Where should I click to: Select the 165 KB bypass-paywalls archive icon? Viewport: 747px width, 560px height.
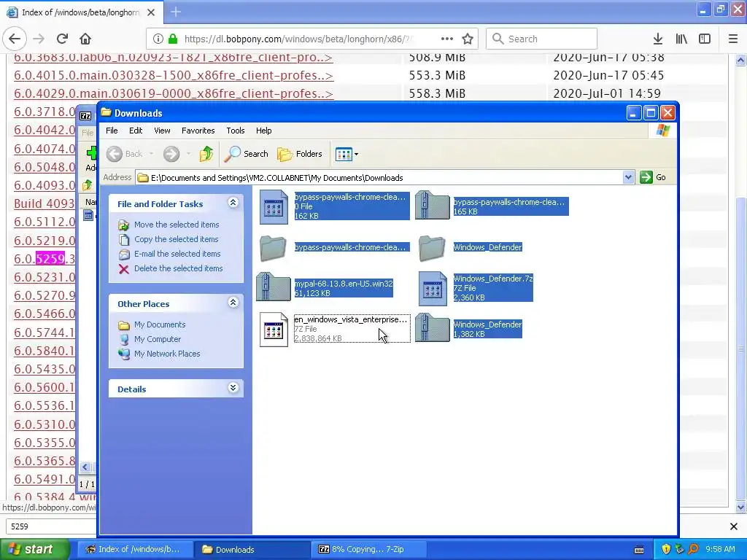click(x=432, y=205)
